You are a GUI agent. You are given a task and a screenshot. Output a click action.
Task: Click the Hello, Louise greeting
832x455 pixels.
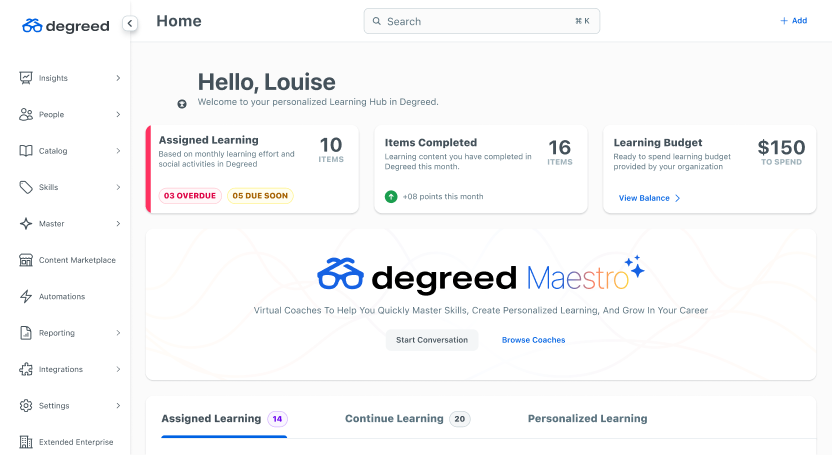click(266, 82)
